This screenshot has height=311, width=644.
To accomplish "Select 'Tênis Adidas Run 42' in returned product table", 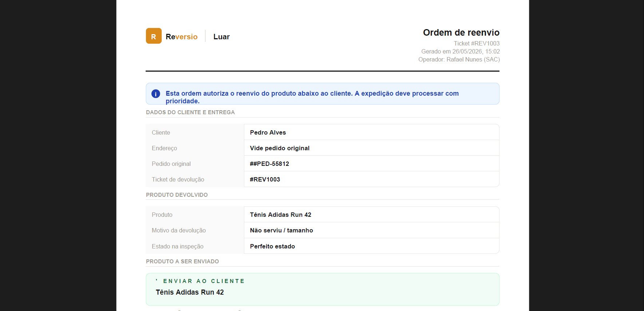I will [x=281, y=215].
